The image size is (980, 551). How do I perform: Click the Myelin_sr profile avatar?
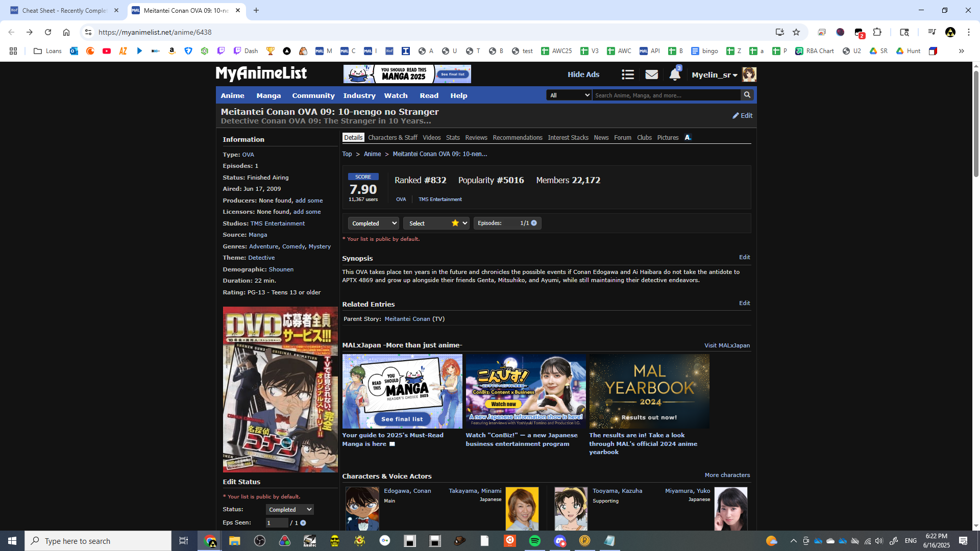(x=749, y=74)
